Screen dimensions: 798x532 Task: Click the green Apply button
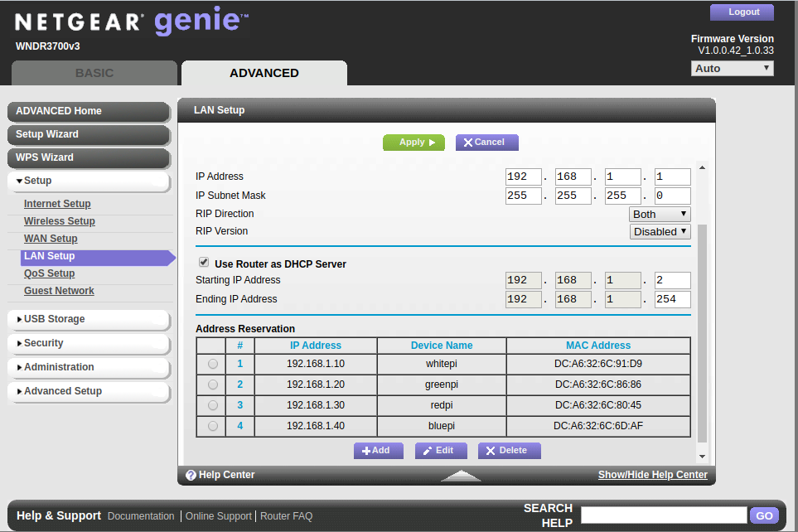click(414, 143)
